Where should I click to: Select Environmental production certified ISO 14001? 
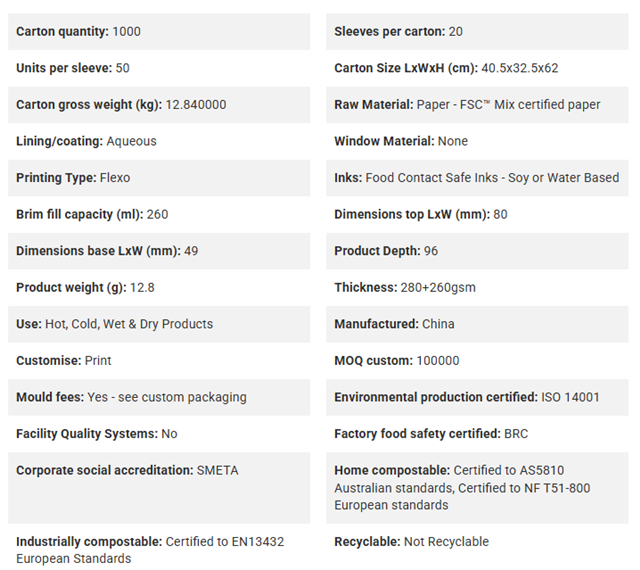click(x=477, y=397)
